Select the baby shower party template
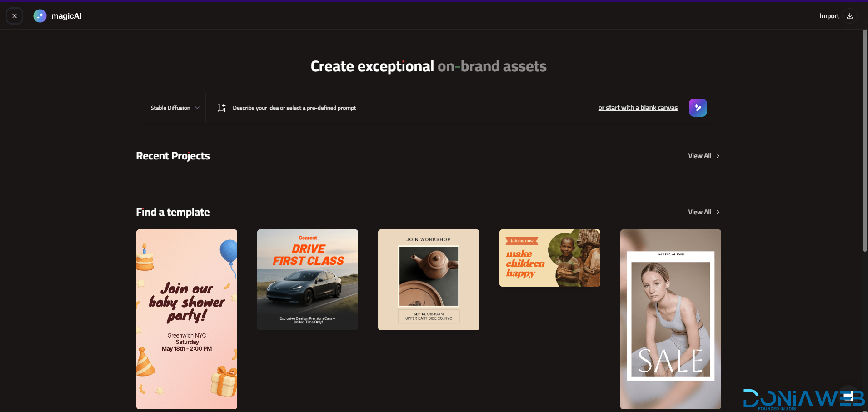Viewport: 868px width, 412px height. 187,319
